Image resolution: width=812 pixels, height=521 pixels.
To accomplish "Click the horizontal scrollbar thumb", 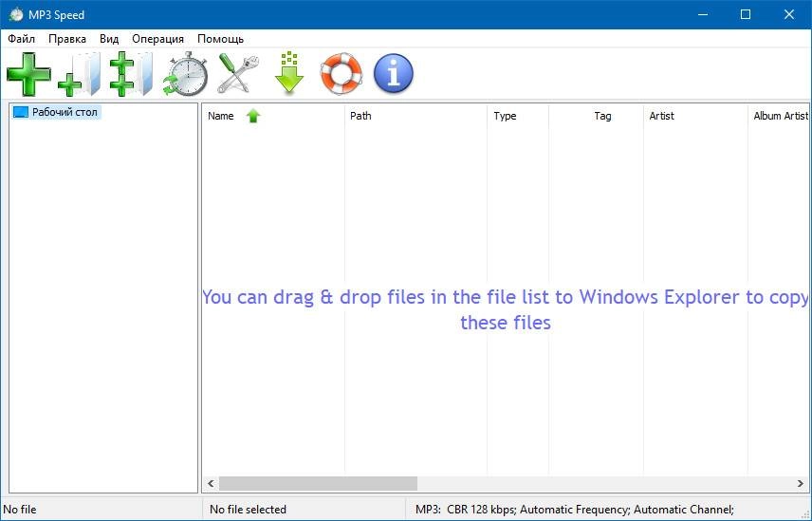I will pyautogui.click(x=318, y=484).
